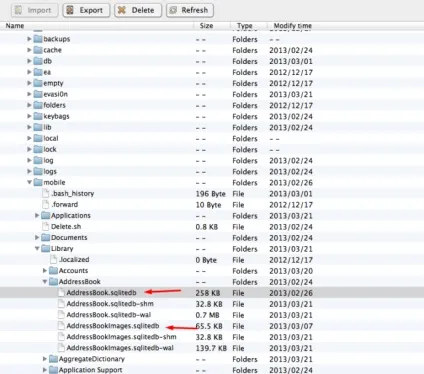The height and width of the screenshot is (374, 424).
Task: Expand the Accounts folder
Action: point(45,270)
